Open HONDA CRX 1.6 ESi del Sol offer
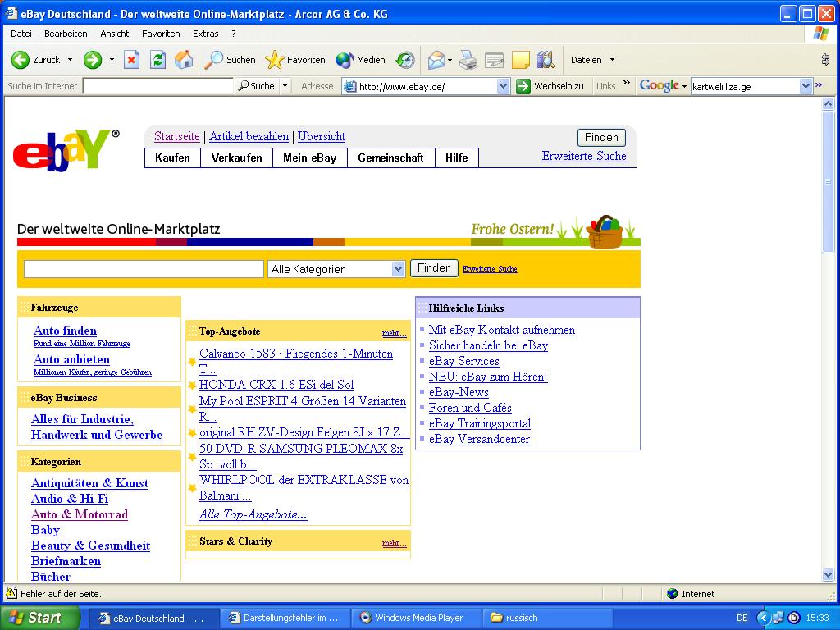Screen dimensions: 840x630 (276, 385)
